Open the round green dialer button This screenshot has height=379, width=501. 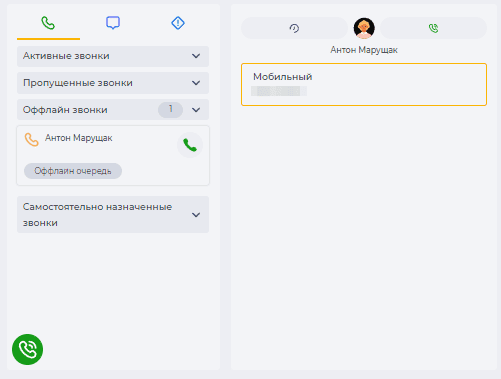click(x=27, y=349)
